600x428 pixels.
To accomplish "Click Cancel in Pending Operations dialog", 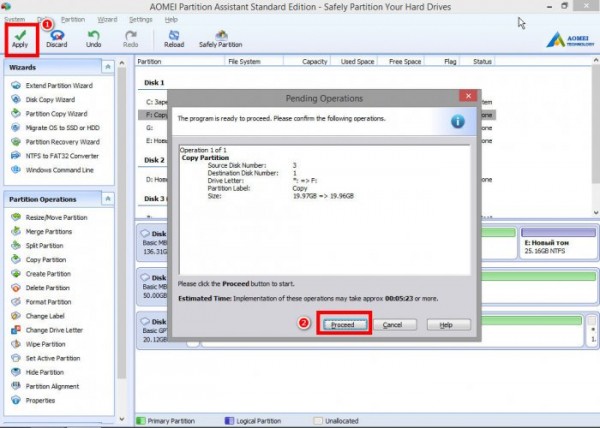I will click(395, 325).
